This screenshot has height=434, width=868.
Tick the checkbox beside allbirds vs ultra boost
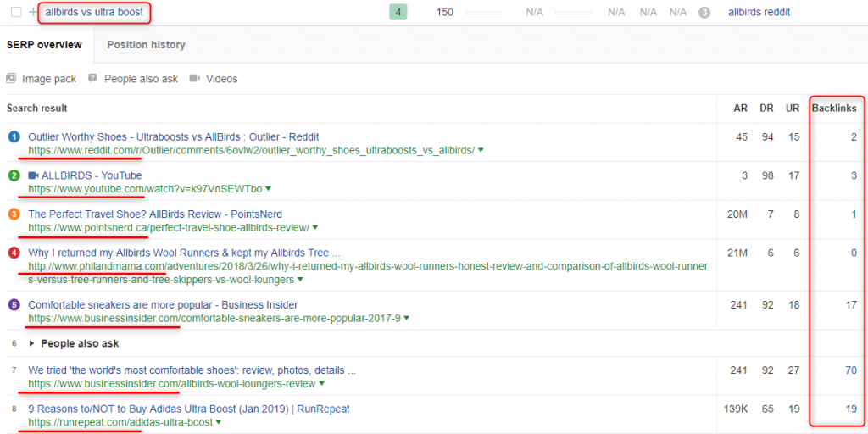(x=16, y=12)
